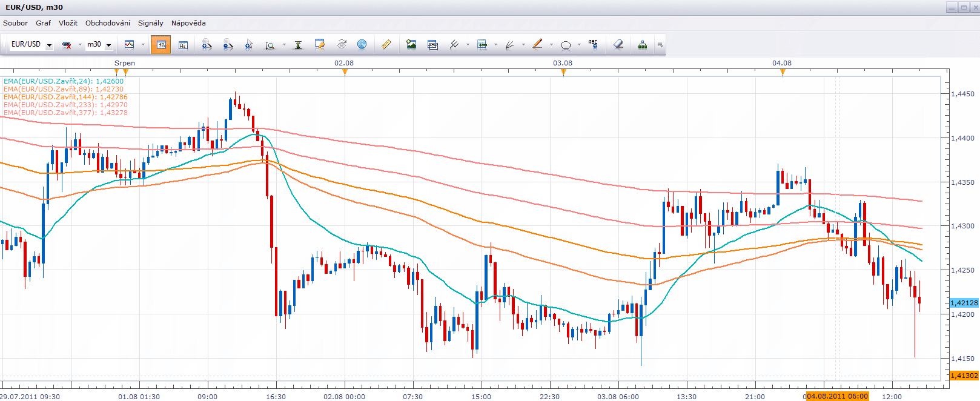Select the orange pencil line tool
This screenshot has height=401, width=980.
(x=537, y=45)
